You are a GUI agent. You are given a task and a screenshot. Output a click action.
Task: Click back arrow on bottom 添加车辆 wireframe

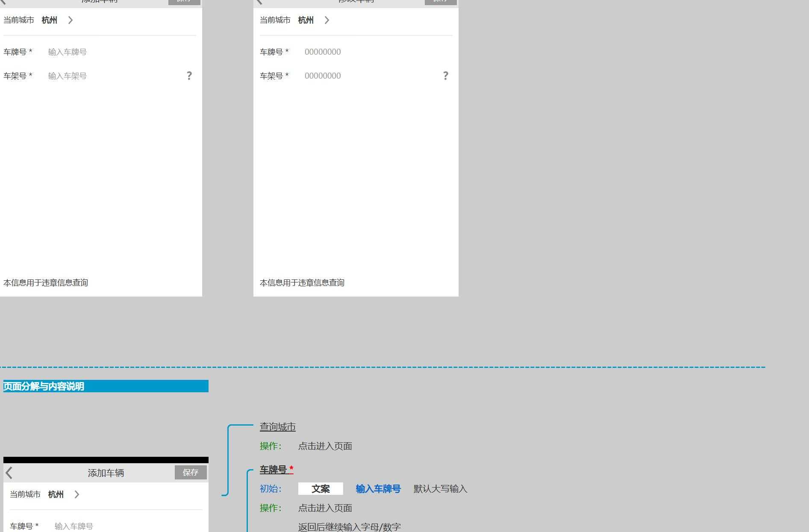(x=9, y=473)
